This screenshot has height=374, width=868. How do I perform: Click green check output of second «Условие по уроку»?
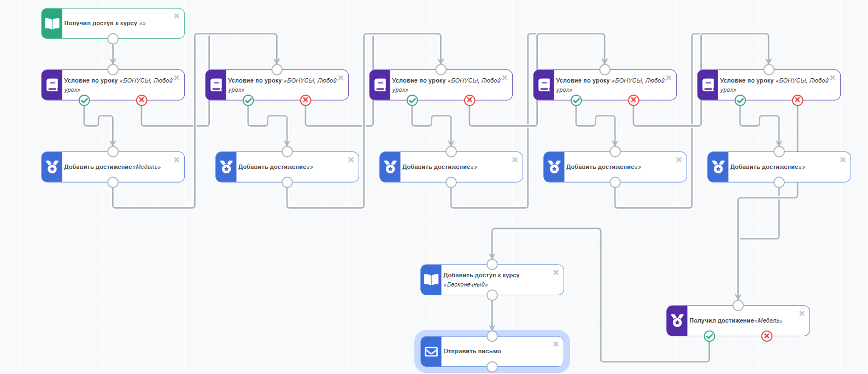pos(248,100)
